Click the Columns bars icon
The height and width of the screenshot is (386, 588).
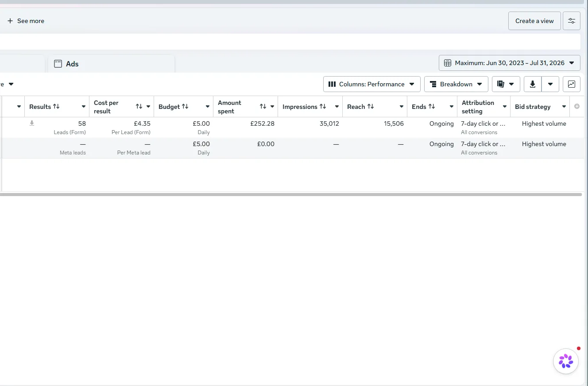pyautogui.click(x=332, y=84)
